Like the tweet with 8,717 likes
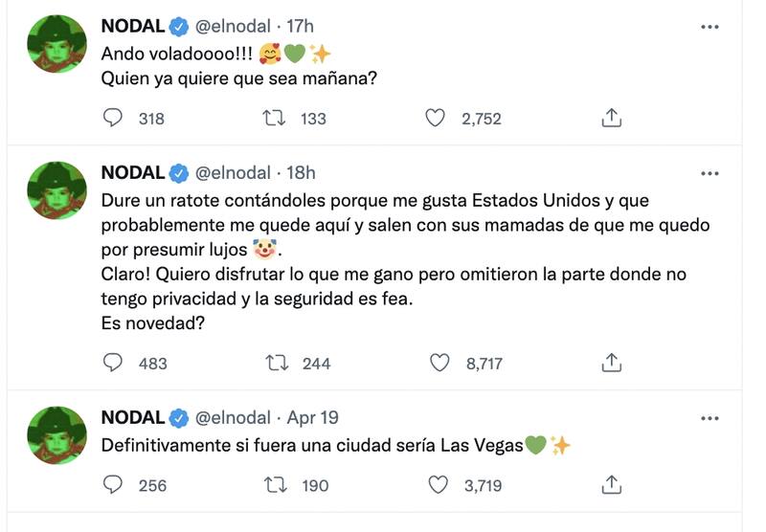Viewport: 766px width, 532px height. pos(439,363)
